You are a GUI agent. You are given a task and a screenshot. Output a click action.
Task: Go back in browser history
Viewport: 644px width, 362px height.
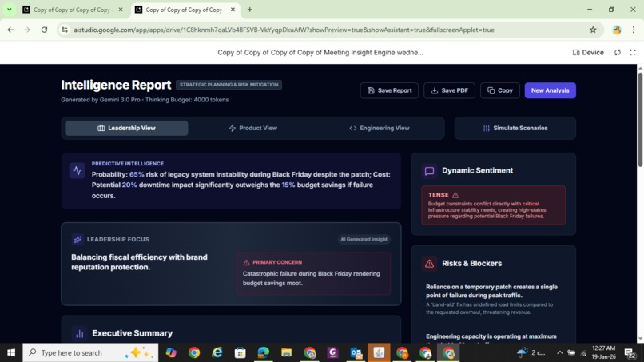pyautogui.click(x=10, y=30)
